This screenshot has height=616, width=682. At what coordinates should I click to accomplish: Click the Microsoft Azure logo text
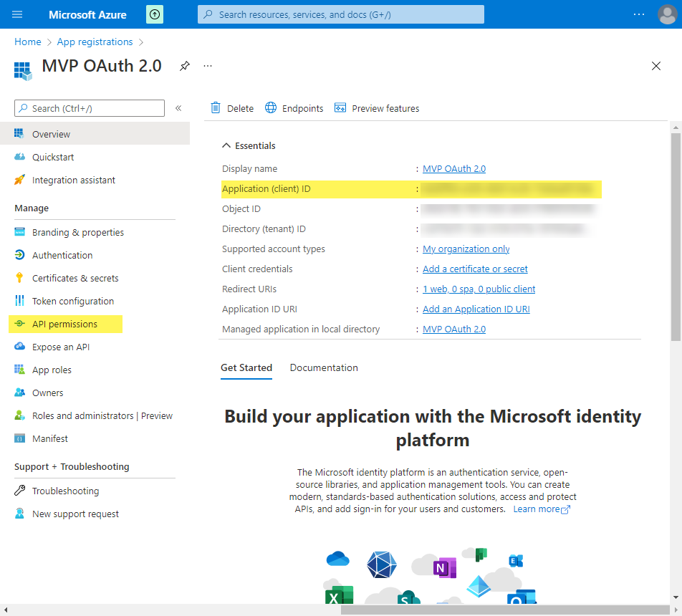87,15
